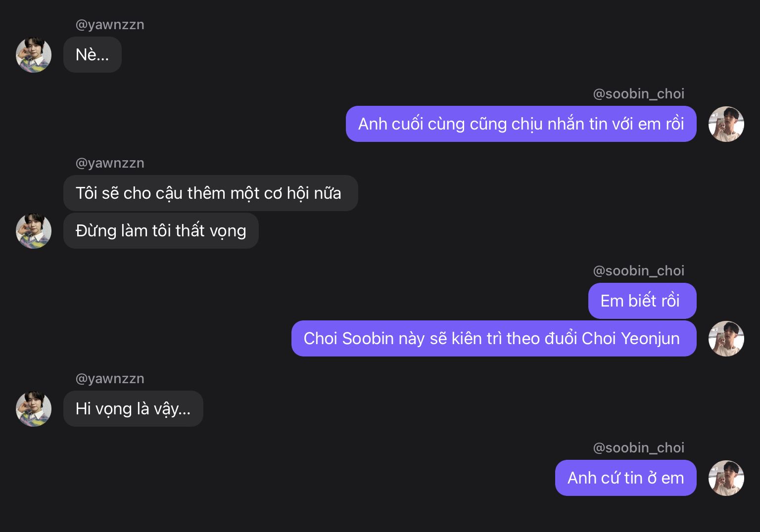Image resolution: width=760 pixels, height=532 pixels.
Task: Click the @soobin_choi username above "Anh cứ tin ở em"
Action: point(638,448)
